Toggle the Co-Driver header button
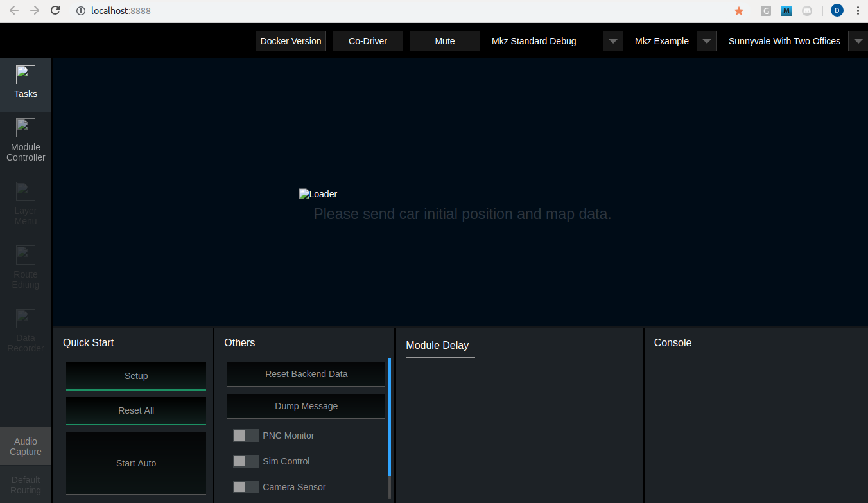The height and width of the screenshot is (503, 868). (368, 41)
